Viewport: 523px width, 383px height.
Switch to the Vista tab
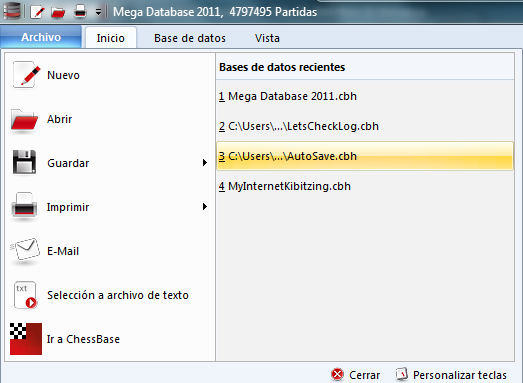[x=267, y=38]
